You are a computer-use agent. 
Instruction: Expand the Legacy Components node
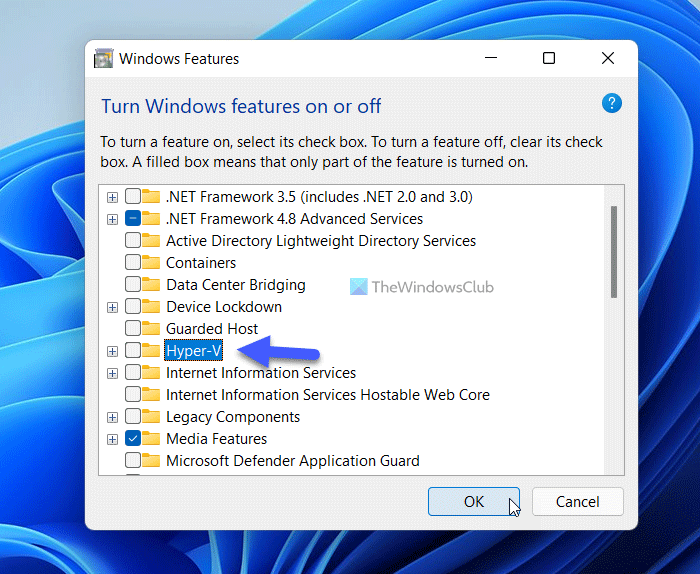pyautogui.click(x=112, y=417)
